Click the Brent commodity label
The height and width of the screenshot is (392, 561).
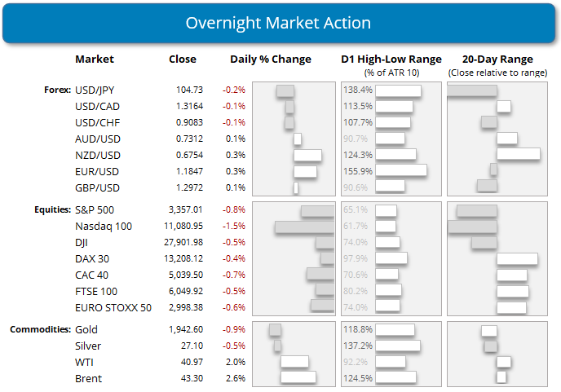click(x=88, y=378)
